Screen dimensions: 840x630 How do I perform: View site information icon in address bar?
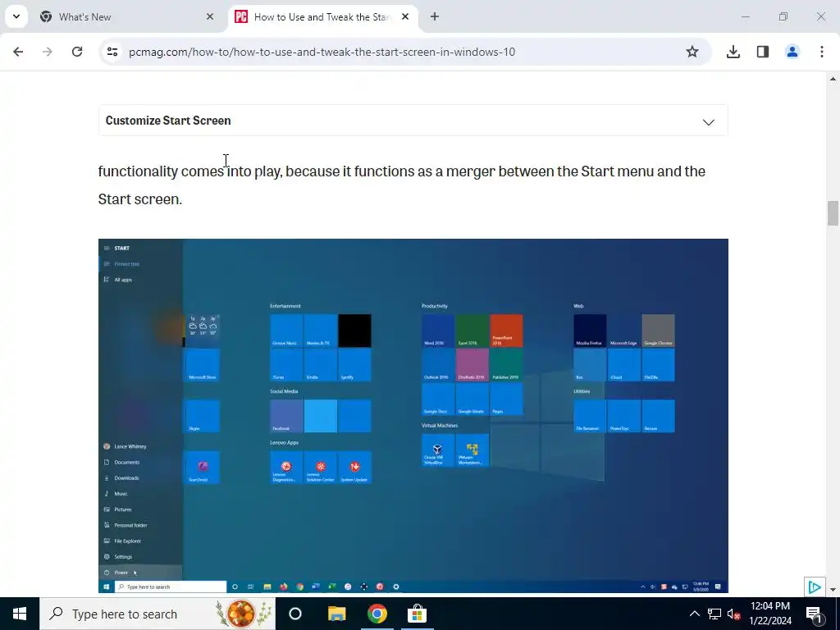(112, 52)
